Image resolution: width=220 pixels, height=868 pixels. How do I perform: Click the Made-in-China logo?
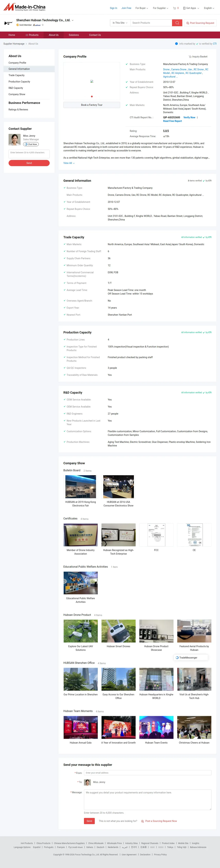24,7
